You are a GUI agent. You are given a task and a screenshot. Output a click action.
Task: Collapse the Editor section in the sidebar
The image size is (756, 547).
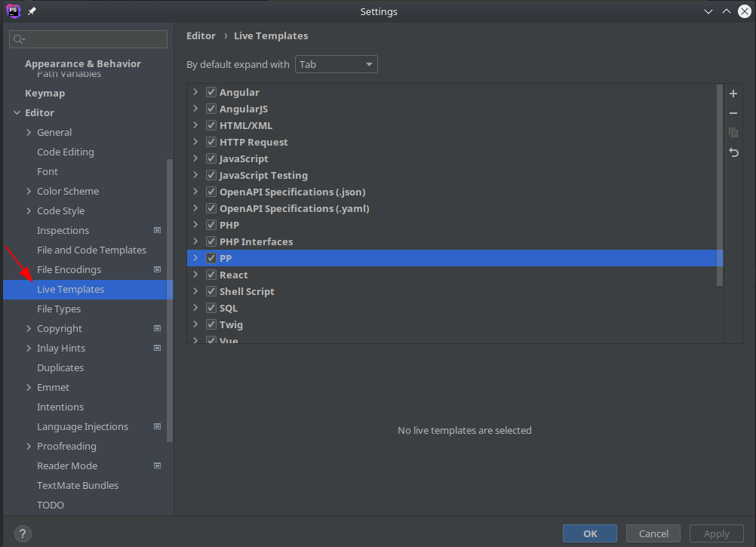pyautogui.click(x=17, y=112)
